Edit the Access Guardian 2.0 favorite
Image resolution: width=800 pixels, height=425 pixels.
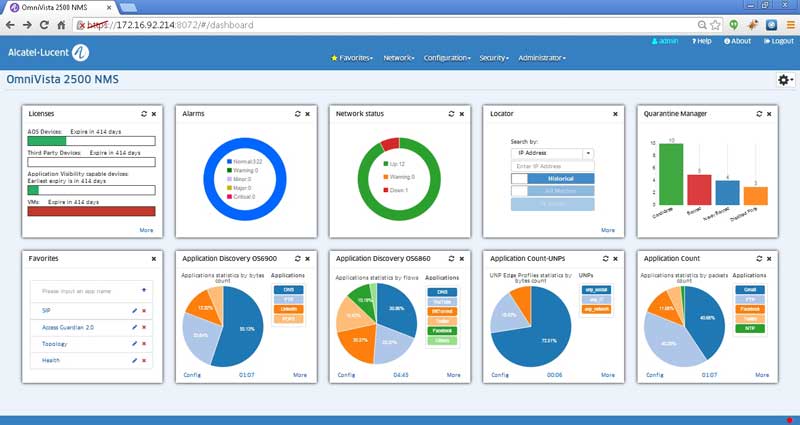click(x=135, y=328)
